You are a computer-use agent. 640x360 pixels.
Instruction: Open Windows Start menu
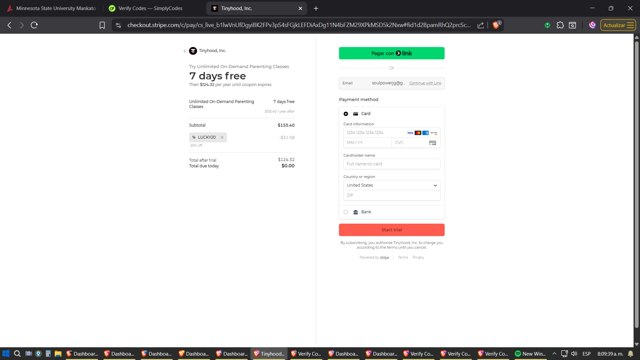(x=6, y=354)
